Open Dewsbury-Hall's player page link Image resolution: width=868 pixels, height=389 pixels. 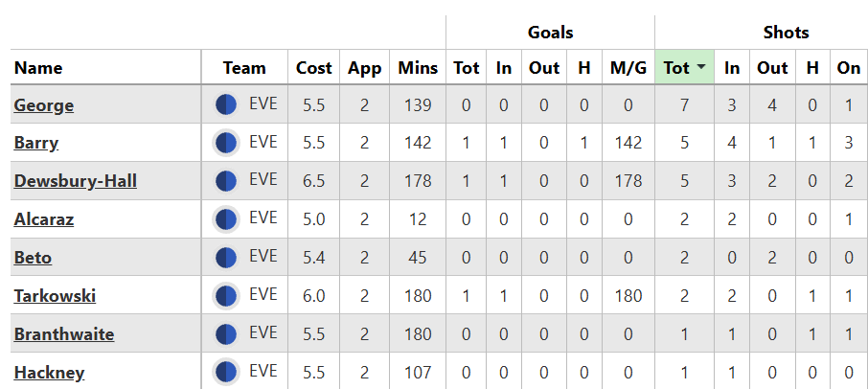click(x=76, y=181)
